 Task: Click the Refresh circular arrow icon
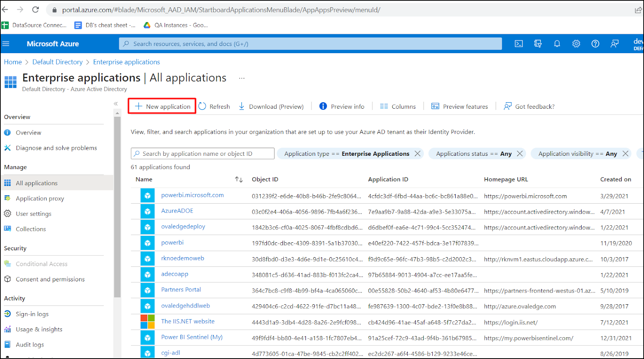pyautogui.click(x=202, y=106)
